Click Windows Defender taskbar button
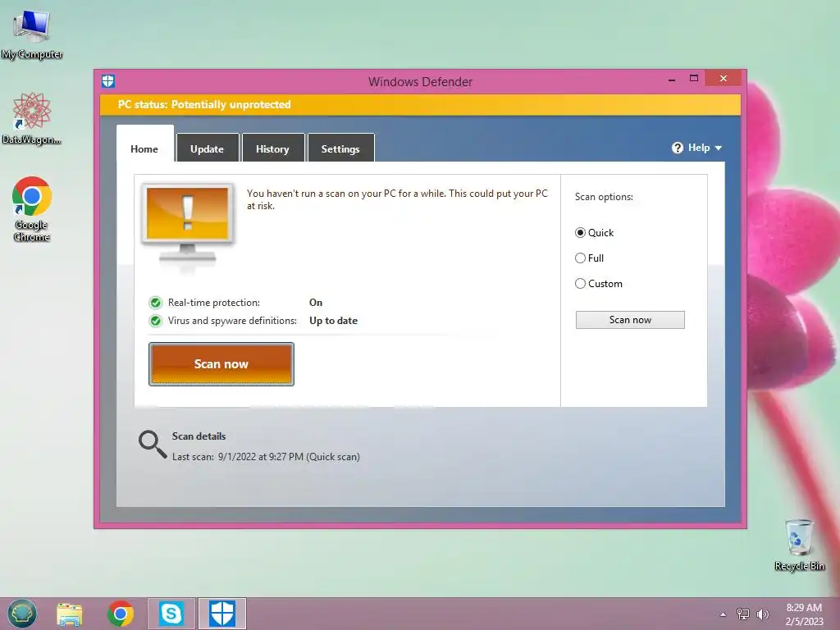The image size is (840, 630). click(x=222, y=614)
